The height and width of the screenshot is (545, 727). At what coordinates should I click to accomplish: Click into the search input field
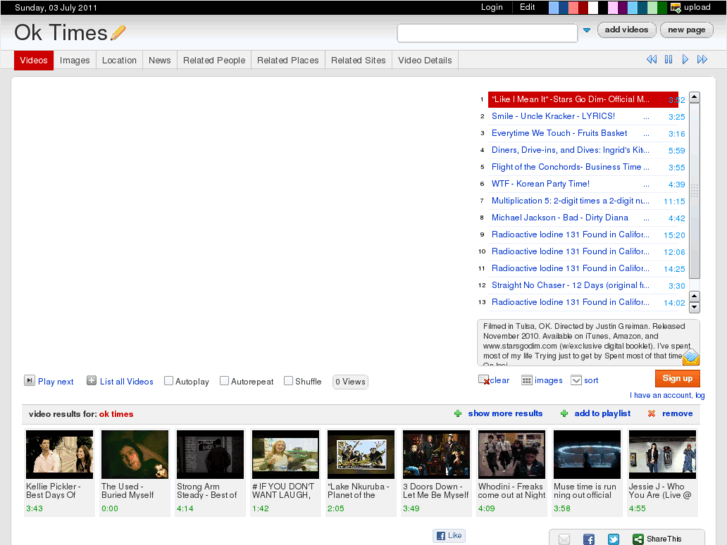point(487,33)
